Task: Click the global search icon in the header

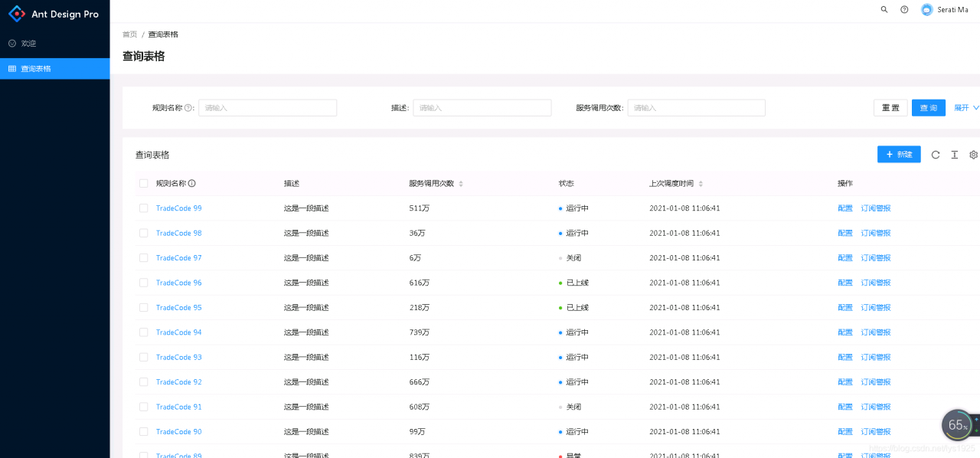Action: tap(884, 9)
